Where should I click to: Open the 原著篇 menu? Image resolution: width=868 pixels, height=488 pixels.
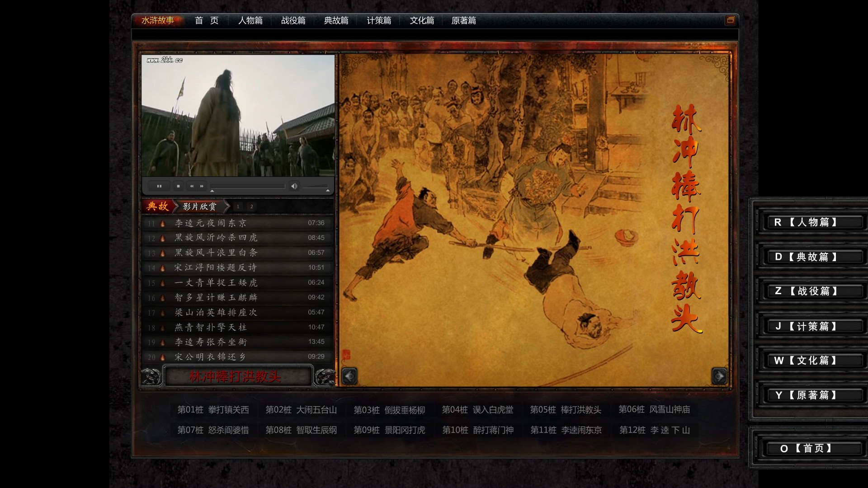(464, 20)
